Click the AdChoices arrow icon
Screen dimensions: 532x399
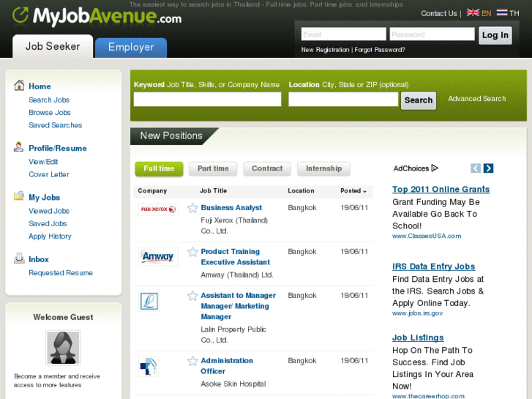(435, 168)
